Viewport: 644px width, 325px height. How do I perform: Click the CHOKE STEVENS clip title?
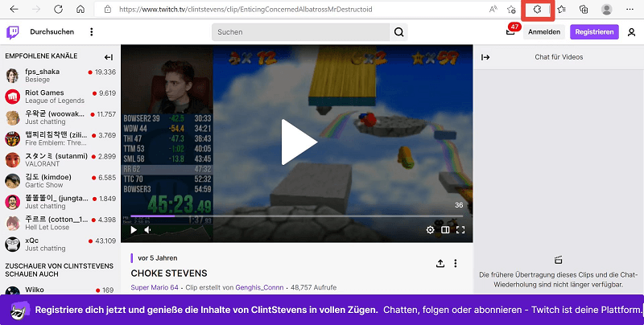[x=169, y=274]
